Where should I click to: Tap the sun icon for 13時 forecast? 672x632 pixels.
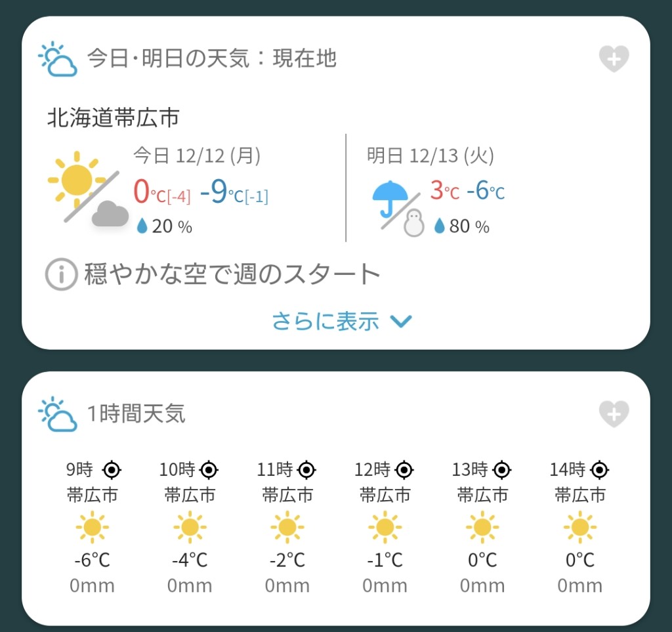[482, 526]
